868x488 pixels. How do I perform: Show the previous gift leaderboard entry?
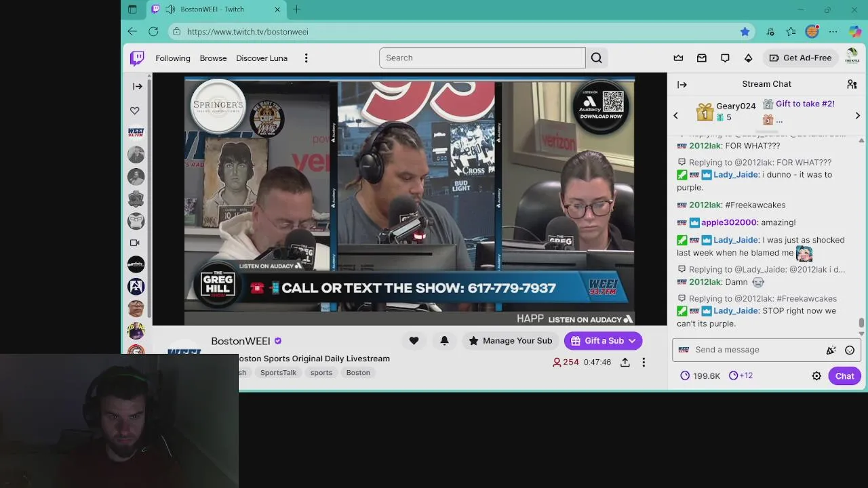point(675,116)
